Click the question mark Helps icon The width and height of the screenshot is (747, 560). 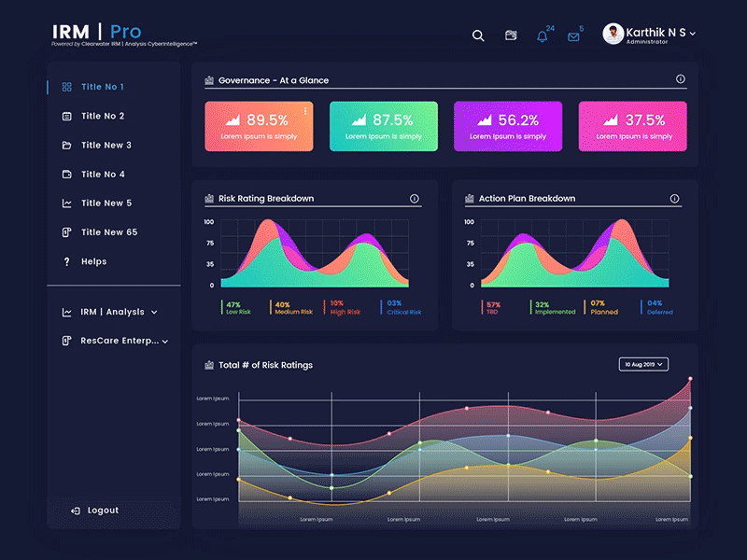(x=66, y=261)
